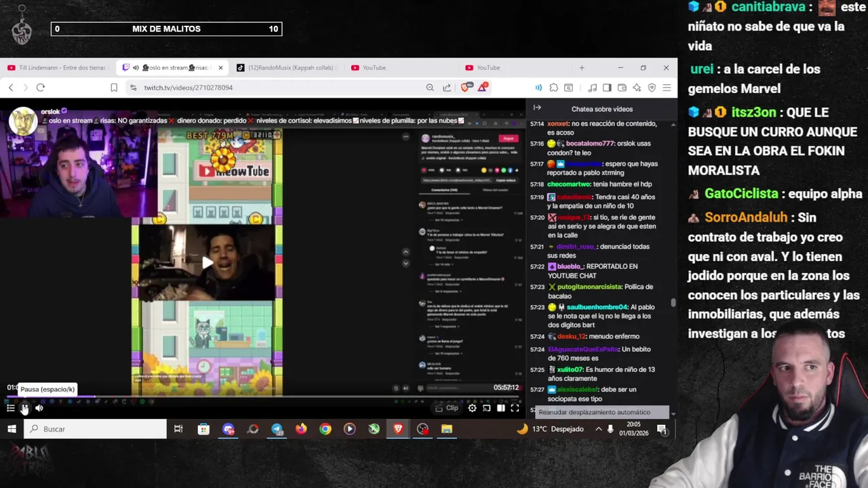Open the browser hamburger menu
Viewport: 868px width, 488px height.
[667, 87]
